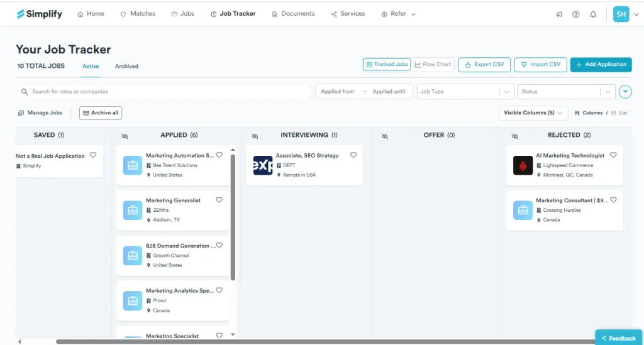Image resolution: width=644 pixels, height=345 pixels.
Task: Go to the Home page
Action: 91,14
